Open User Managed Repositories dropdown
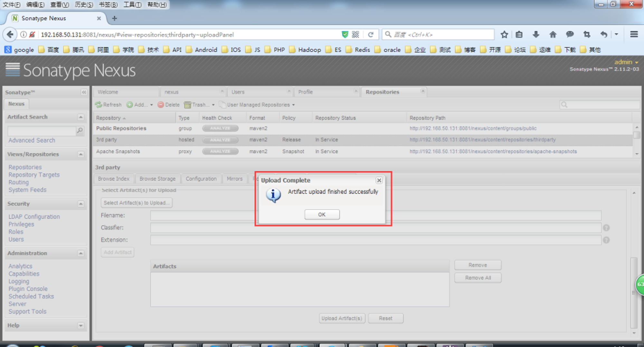Screen dimensions: 644x347 point(257,105)
